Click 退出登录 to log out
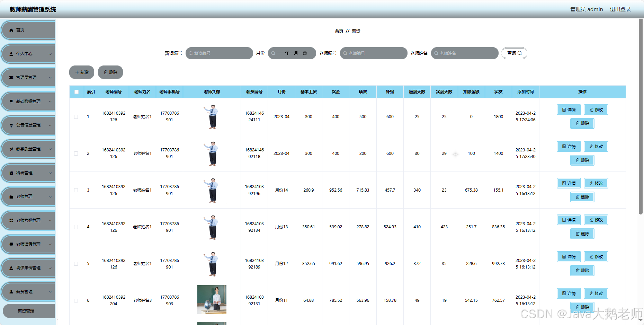 [x=620, y=9]
